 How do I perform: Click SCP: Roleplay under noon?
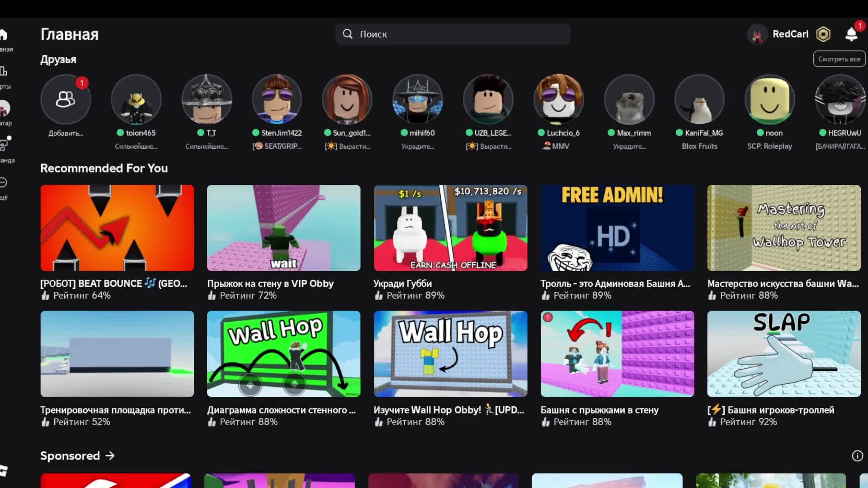click(x=769, y=146)
